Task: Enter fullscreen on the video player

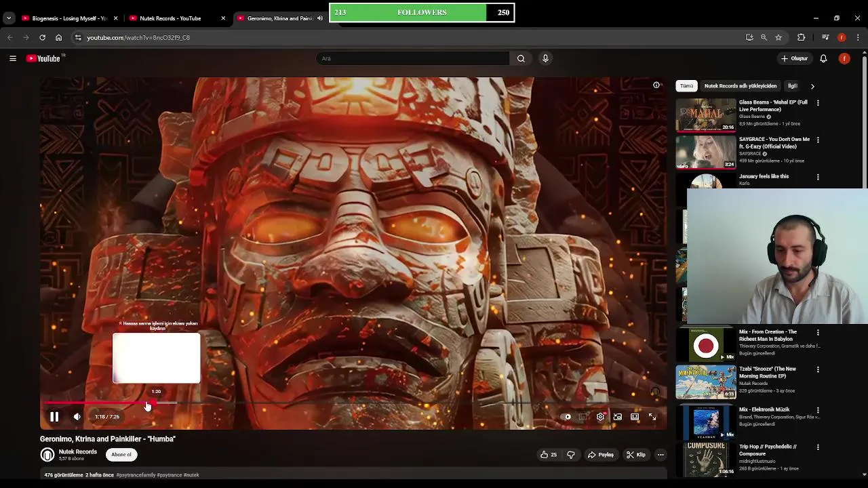Action: [x=652, y=417]
